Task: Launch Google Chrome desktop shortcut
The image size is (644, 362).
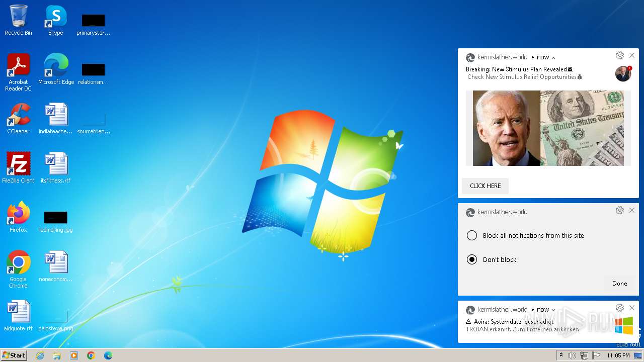Action: [18, 269]
